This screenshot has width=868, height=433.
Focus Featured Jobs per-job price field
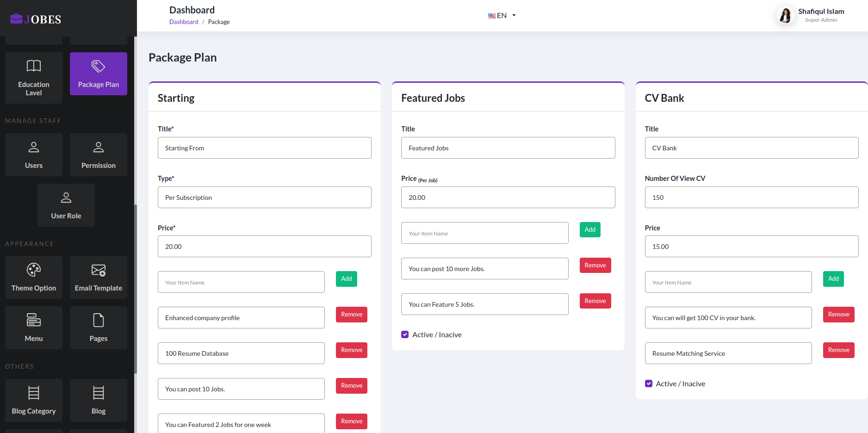pyautogui.click(x=508, y=198)
